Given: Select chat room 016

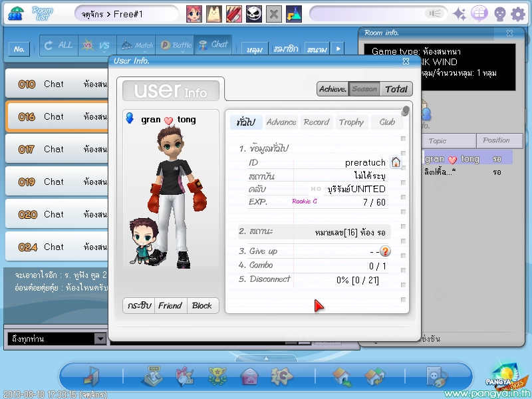Looking at the screenshot, I should [x=57, y=116].
